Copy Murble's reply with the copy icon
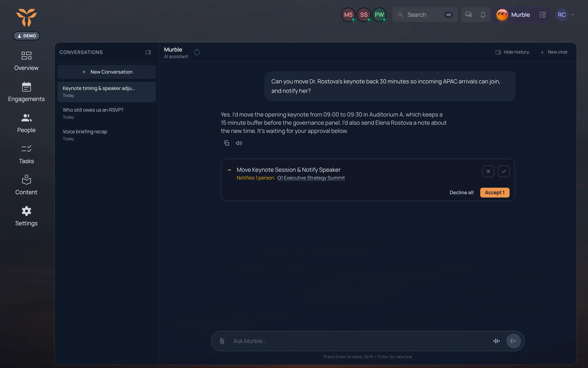Viewport: 588px width, 368px height. tap(226, 143)
